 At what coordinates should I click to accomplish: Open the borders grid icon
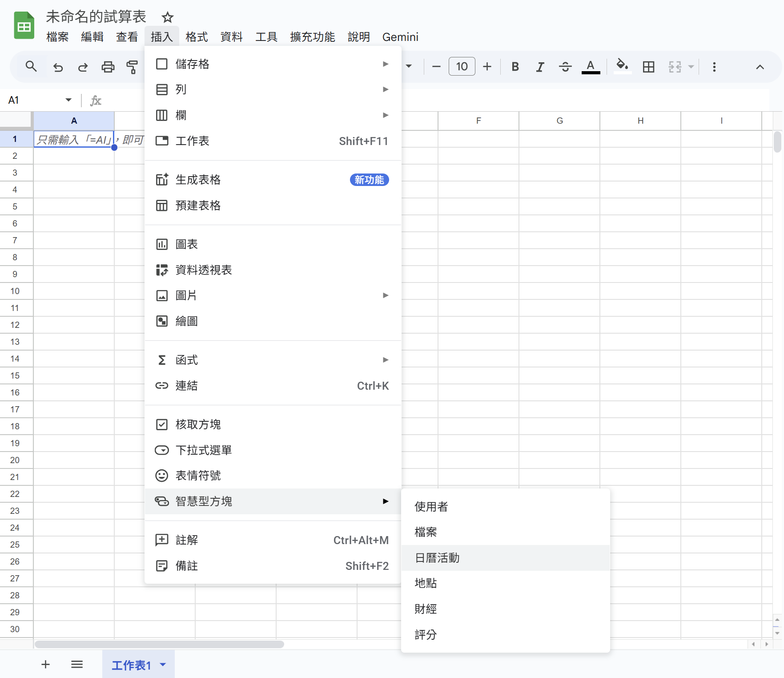[x=648, y=67]
